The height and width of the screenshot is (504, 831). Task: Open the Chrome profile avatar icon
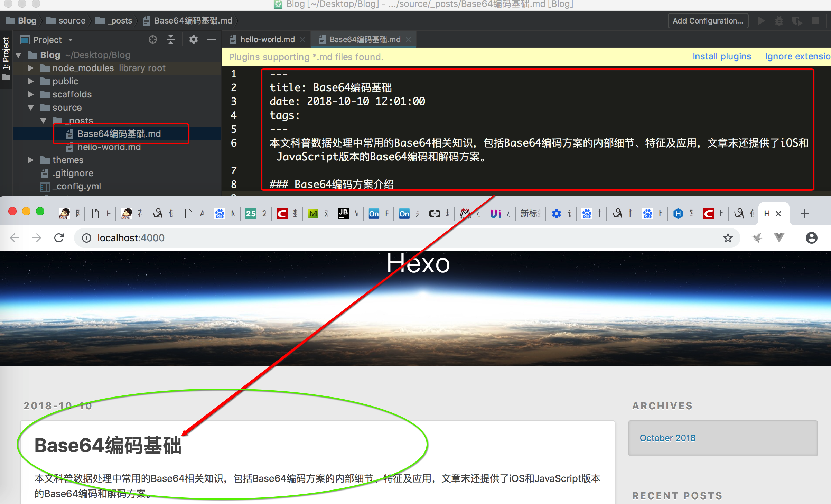[x=812, y=238]
